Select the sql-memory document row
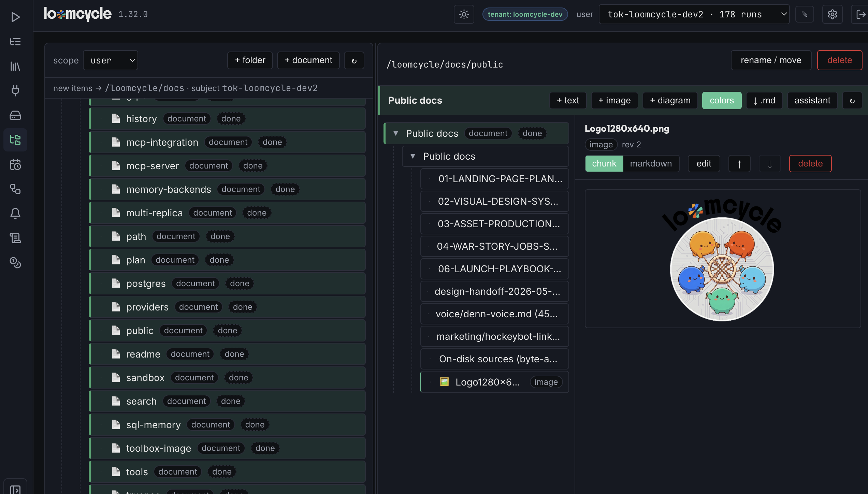The height and width of the screenshot is (494, 868). coord(227,425)
